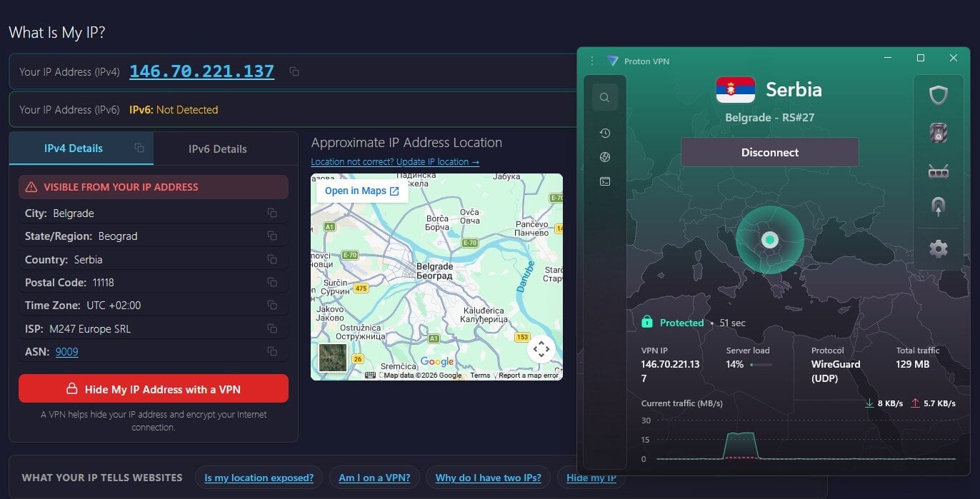Toggle satellite view thumbnail on map
This screenshot has height=499, width=980.
point(333,358)
